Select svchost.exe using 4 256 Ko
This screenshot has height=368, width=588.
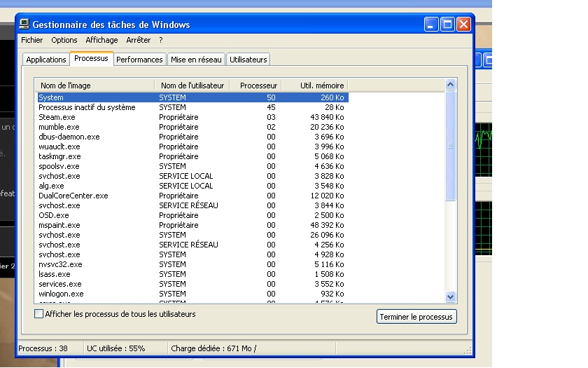click(x=193, y=245)
